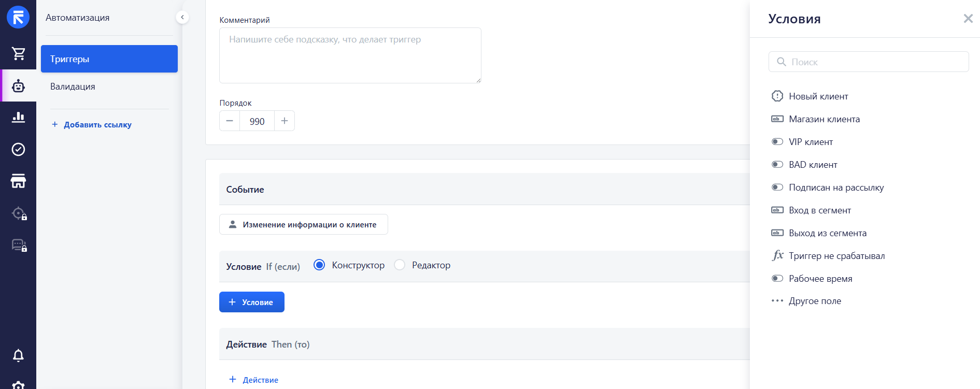The image size is (980, 389).
Task: Choose the BAD клиент condition
Action: tap(804, 165)
